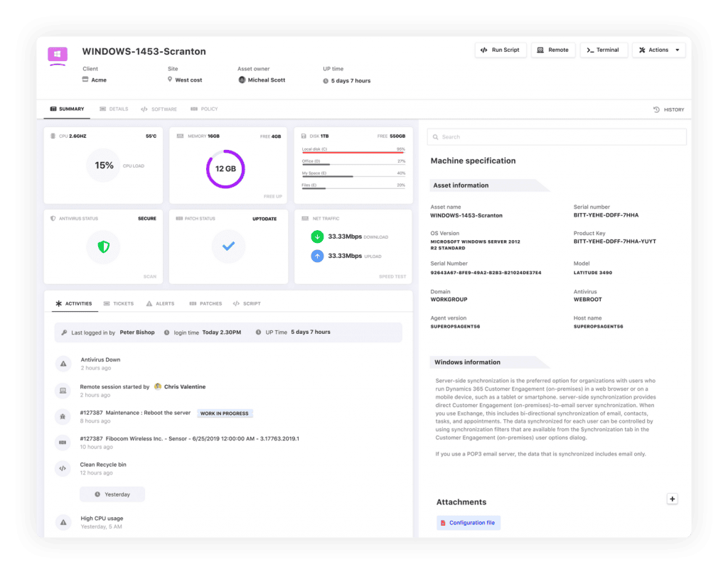Select the Alerts tab

coord(160,303)
